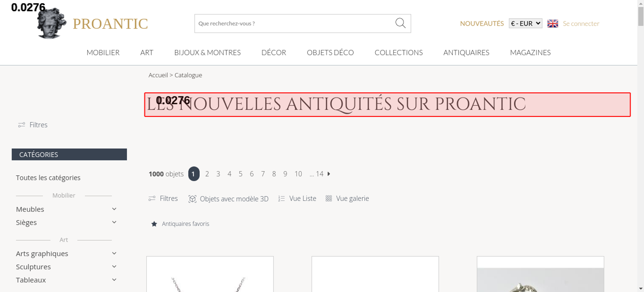Select Toutes les catégories
Image resolution: width=644 pixels, height=292 pixels.
click(48, 178)
